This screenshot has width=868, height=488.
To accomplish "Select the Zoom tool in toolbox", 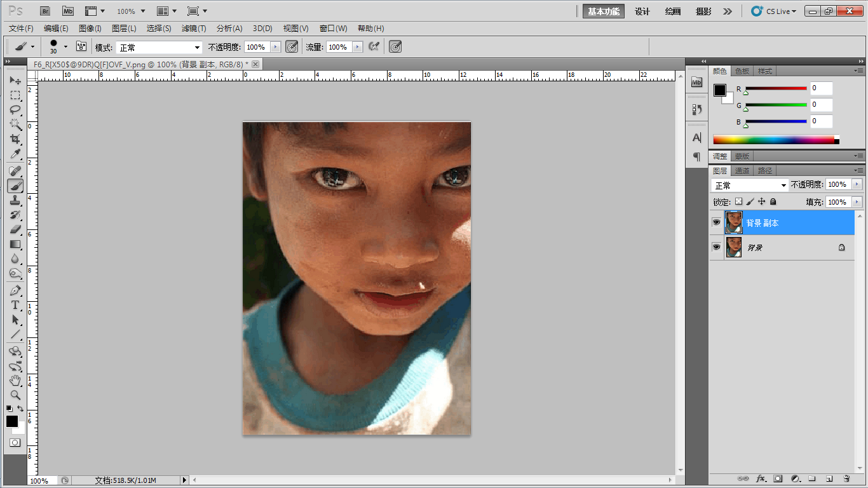I will 15,395.
